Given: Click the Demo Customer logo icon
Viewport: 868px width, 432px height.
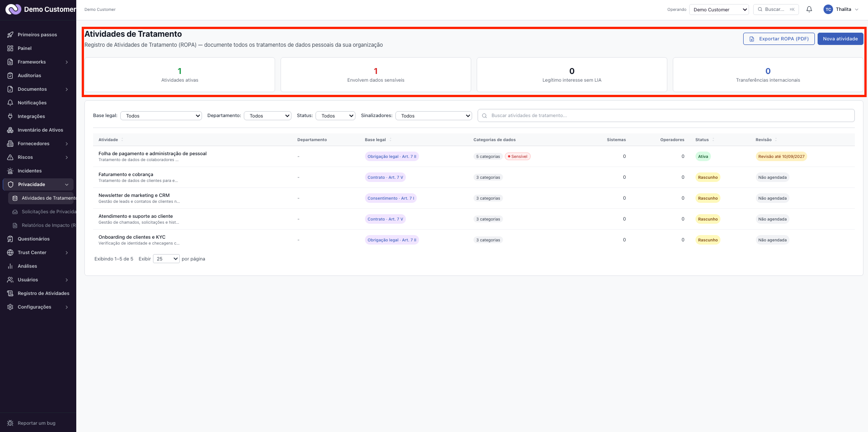Looking at the screenshot, I should [x=13, y=9].
